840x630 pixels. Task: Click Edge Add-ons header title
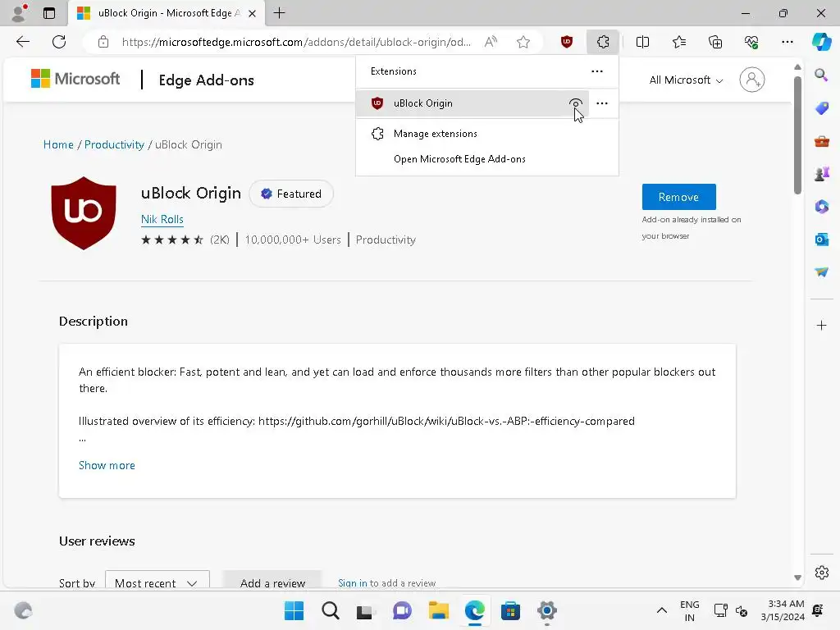(206, 80)
